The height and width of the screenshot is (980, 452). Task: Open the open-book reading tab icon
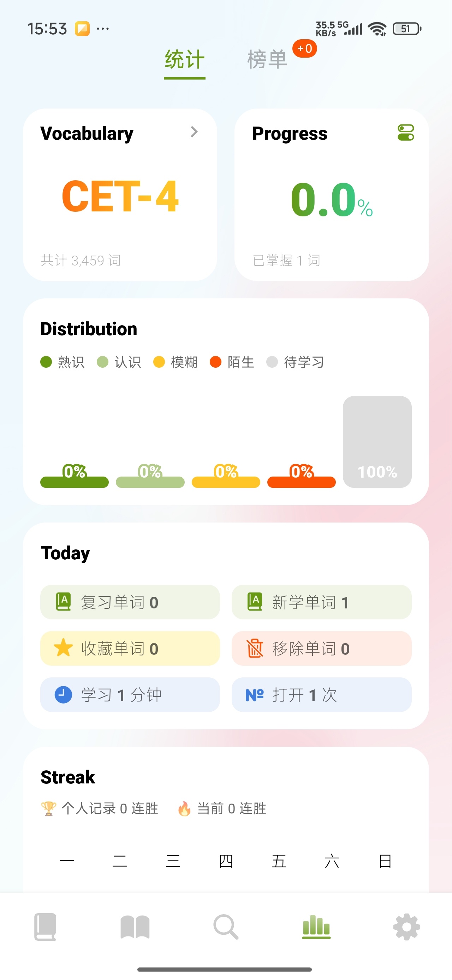click(x=135, y=927)
